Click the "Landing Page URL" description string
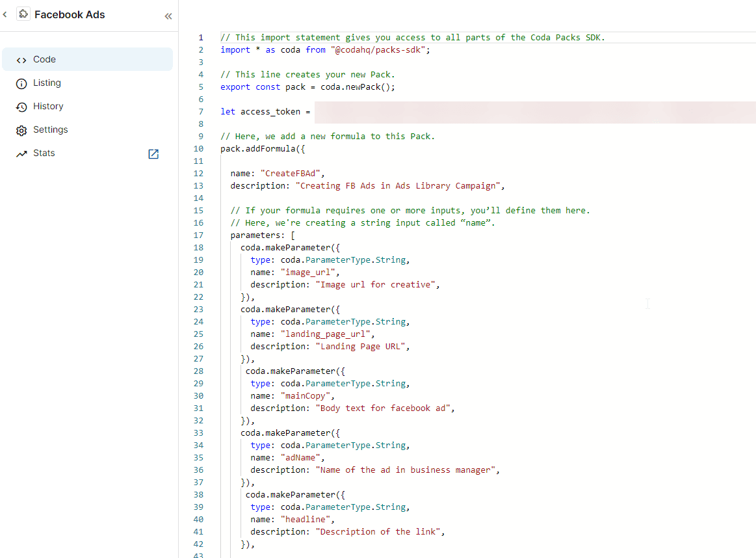Image resolution: width=756 pixels, height=558 pixels. [x=361, y=347]
